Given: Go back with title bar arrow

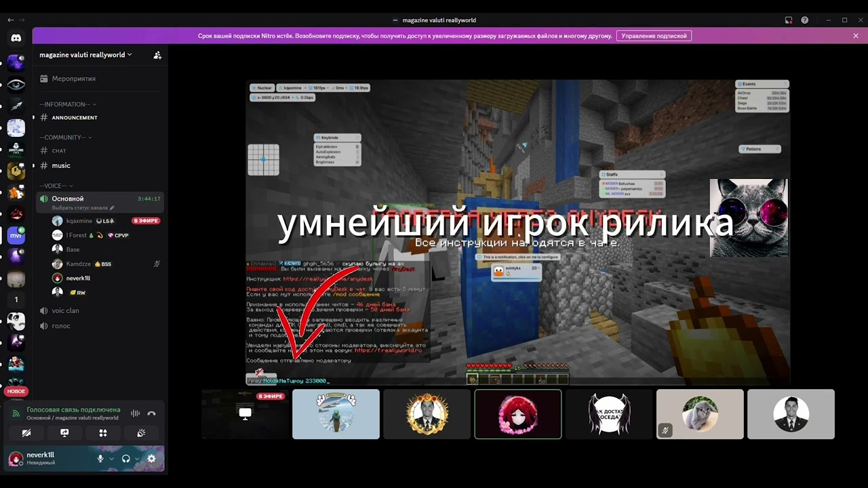Looking at the screenshot, I should 10,20.
